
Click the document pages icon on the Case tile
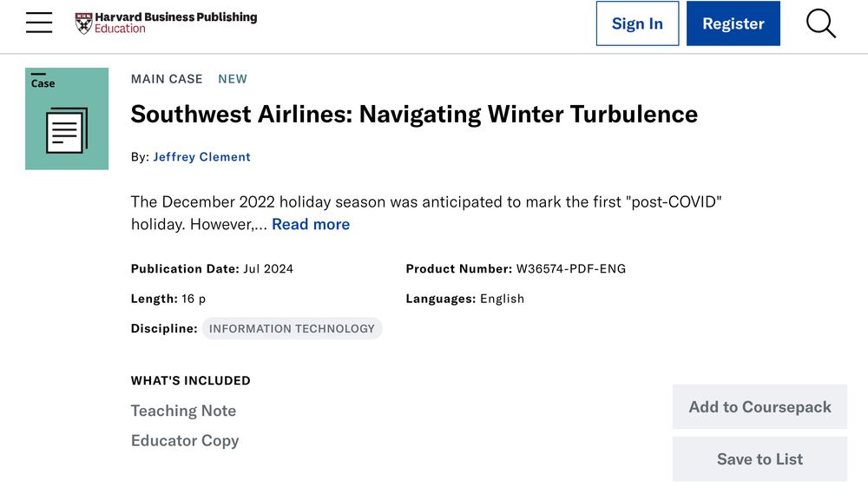[x=67, y=130]
